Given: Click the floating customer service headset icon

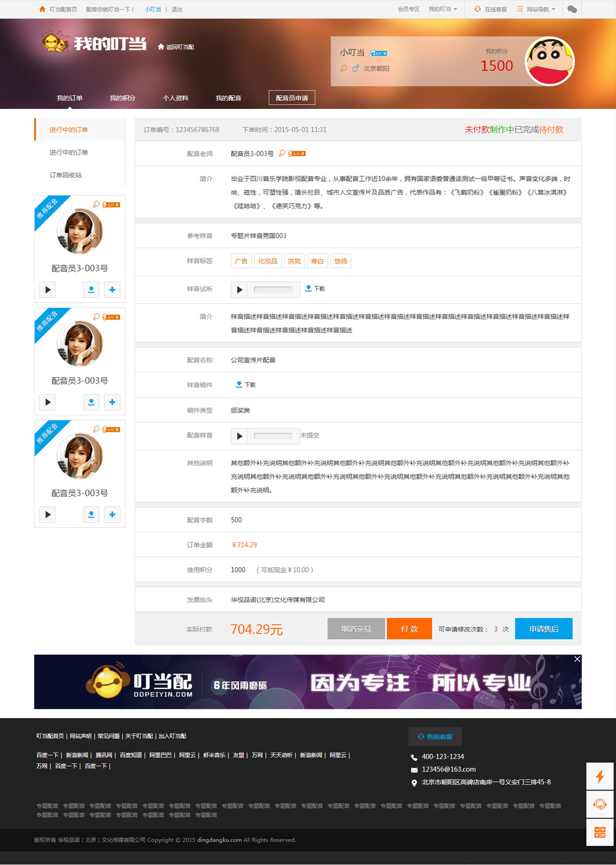Looking at the screenshot, I should click(600, 804).
